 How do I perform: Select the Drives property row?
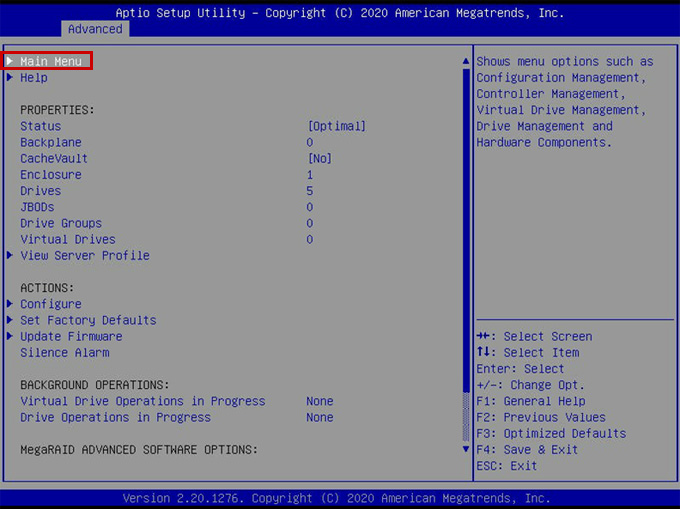(40, 191)
